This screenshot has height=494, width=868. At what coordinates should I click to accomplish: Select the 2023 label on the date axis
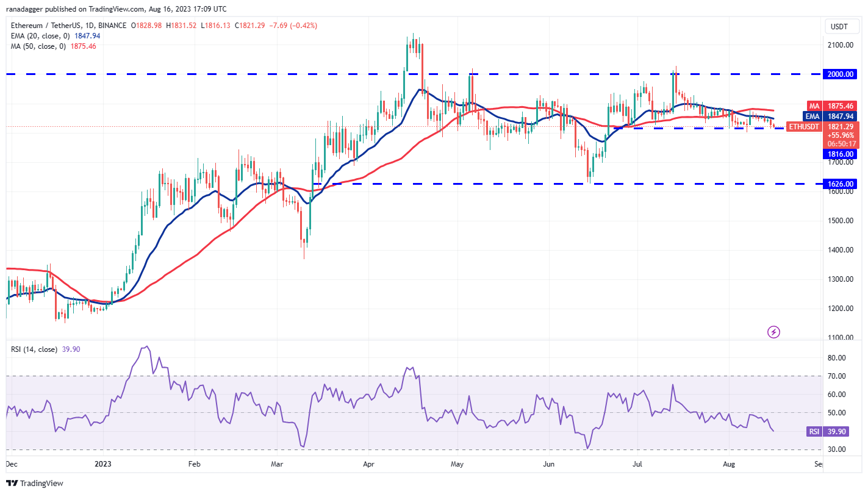pos(102,464)
